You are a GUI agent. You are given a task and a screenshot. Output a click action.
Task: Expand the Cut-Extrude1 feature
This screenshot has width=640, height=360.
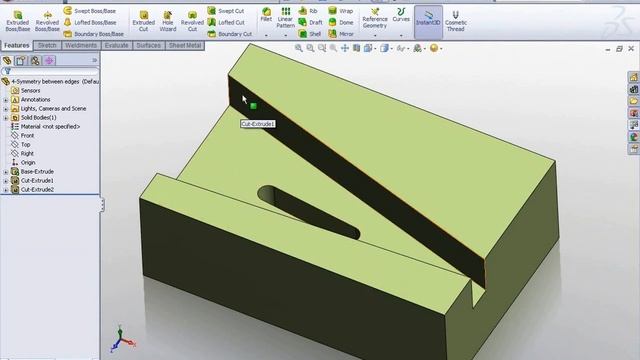pyautogui.click(x=6, y=181)
